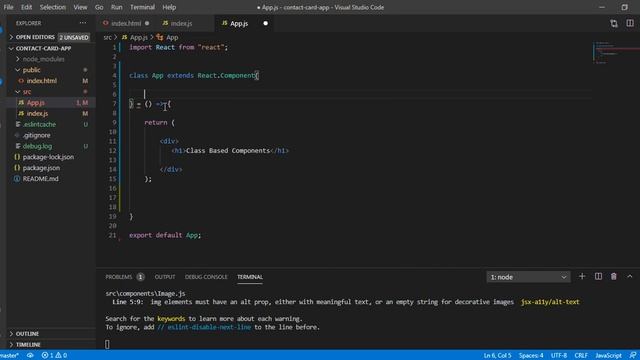Click the master branch in status bar
The width and height of the screenshot is (640, 360).
[9, 356]
